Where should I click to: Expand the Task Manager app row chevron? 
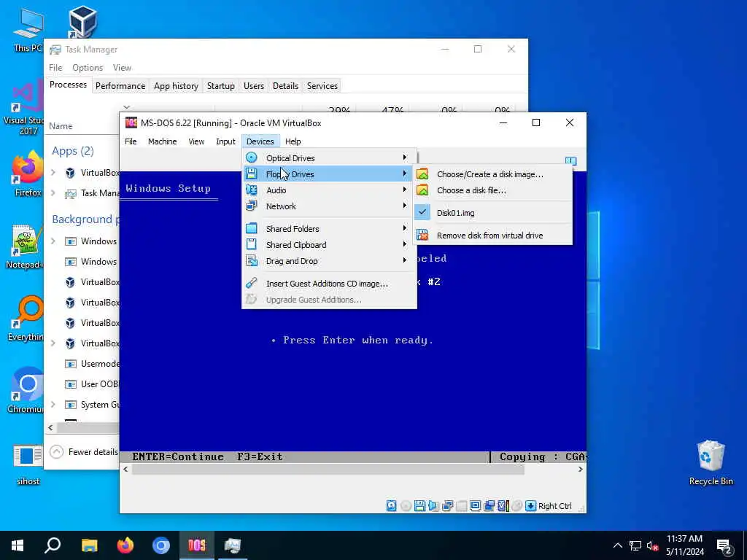53,192
